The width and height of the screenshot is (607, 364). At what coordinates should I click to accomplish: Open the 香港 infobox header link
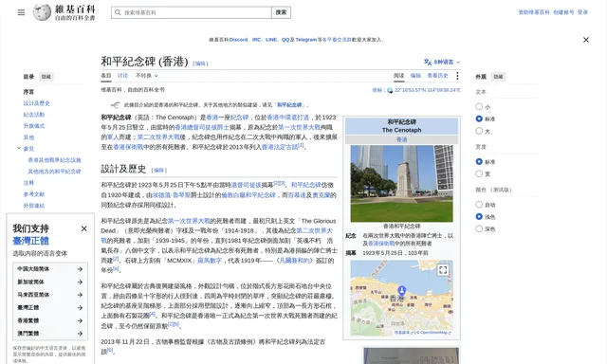click(x=401, y=139)
